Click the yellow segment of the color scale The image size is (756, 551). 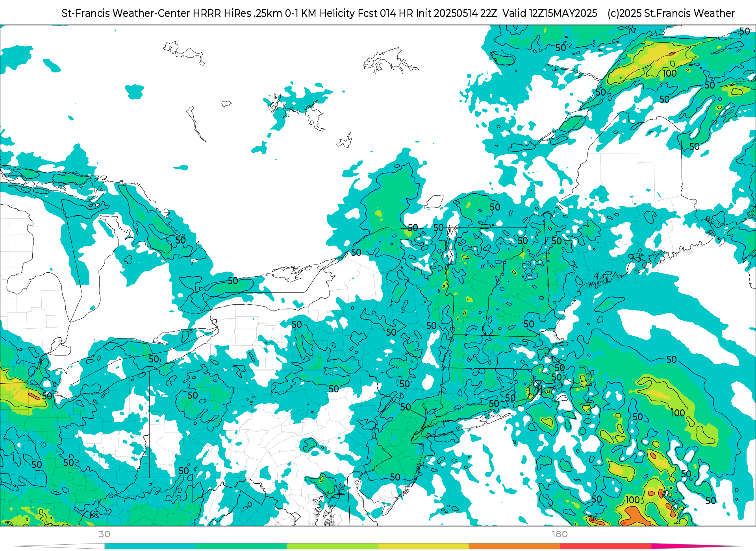pos(423,546)
